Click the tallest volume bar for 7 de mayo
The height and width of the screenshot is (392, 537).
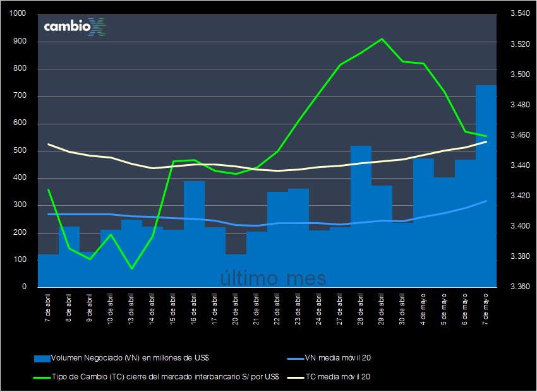tap(486, 186)
